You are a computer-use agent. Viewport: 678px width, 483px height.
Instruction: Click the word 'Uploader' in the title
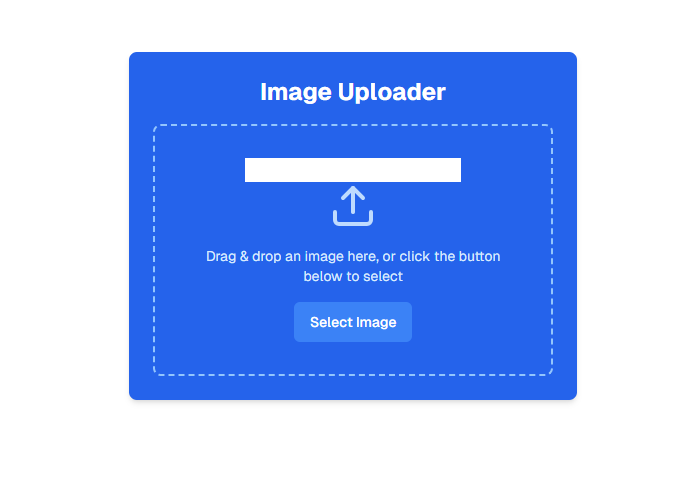[392, 92]
